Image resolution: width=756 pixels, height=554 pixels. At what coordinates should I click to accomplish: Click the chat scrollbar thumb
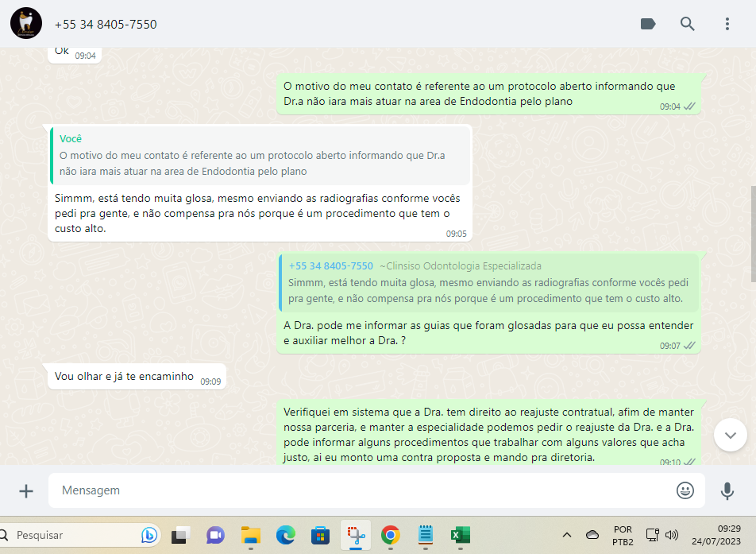click(753, 234)
